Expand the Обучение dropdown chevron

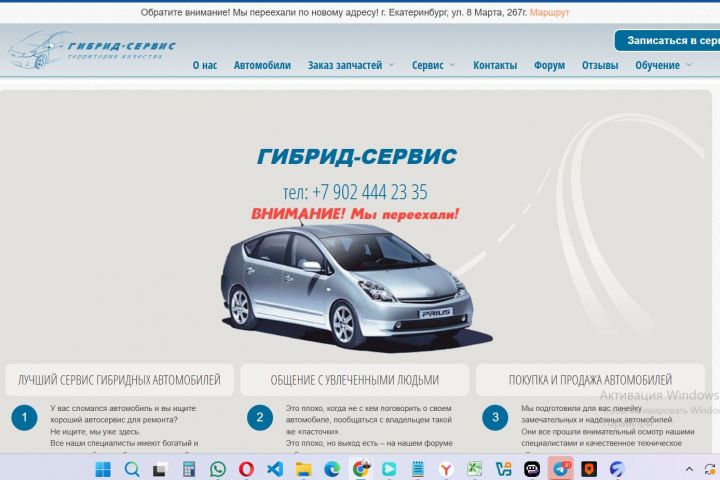[x=689, y=65]
